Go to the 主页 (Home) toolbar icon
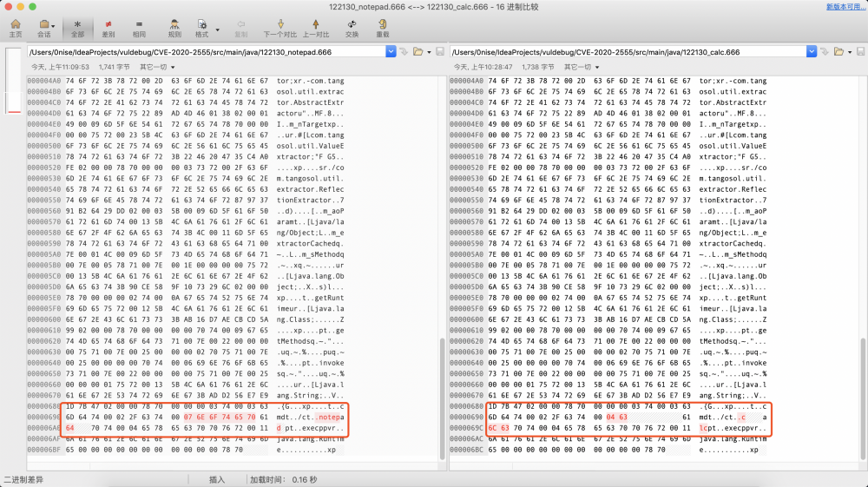The image size is (868, 487). pyautogui.click(x=16, y=29)
